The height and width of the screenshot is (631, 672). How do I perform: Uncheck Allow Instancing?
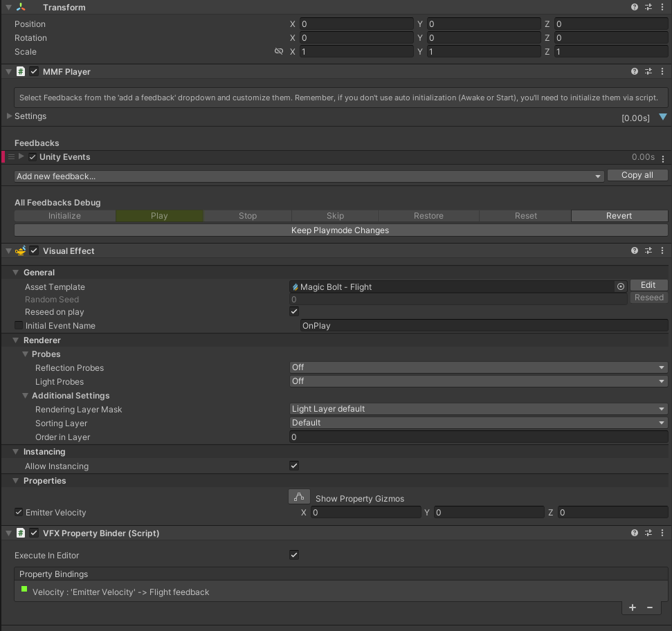294,466
